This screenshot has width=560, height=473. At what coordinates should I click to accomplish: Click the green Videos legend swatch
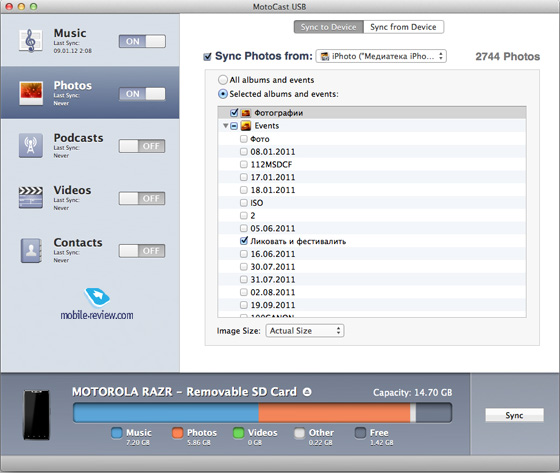tap(238, 433)
